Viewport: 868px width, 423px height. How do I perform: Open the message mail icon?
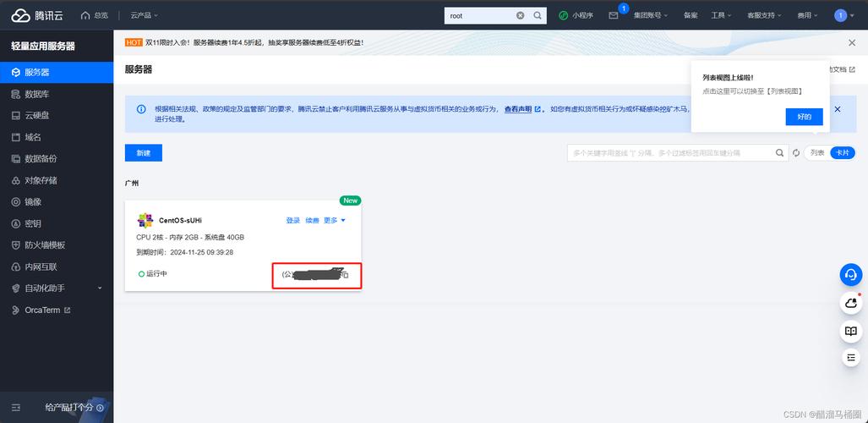click(x=614, y=15)
